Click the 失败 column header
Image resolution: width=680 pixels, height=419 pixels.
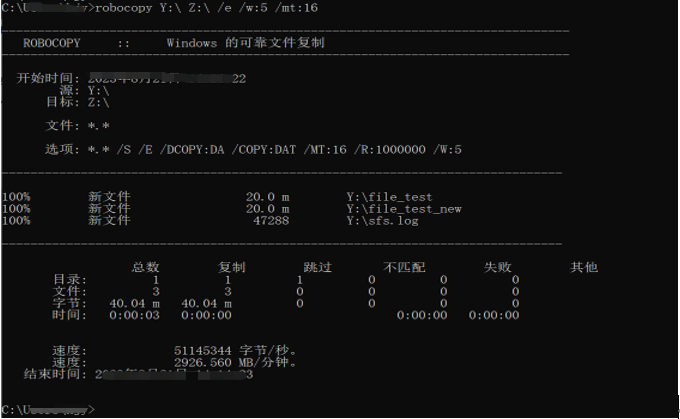pos(497,267)
